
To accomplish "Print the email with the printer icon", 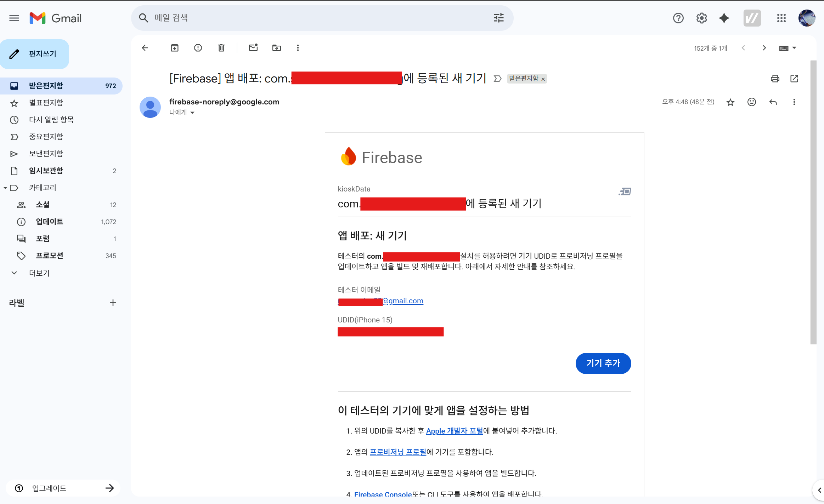I will tap(775, 79).
